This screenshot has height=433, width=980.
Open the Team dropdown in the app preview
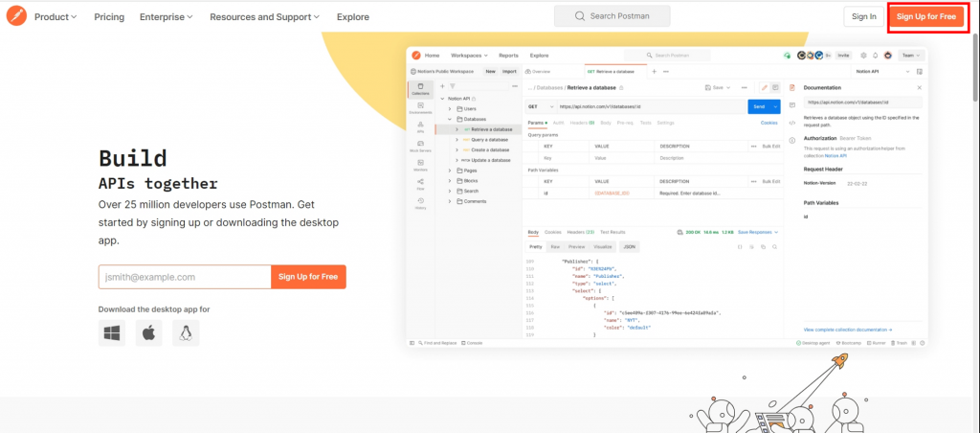(x=911, y=55)
